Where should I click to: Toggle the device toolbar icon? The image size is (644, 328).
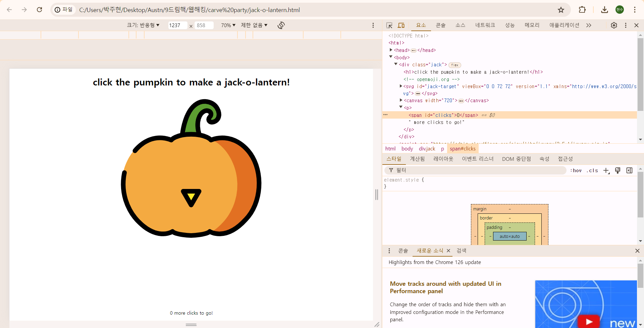401,25
